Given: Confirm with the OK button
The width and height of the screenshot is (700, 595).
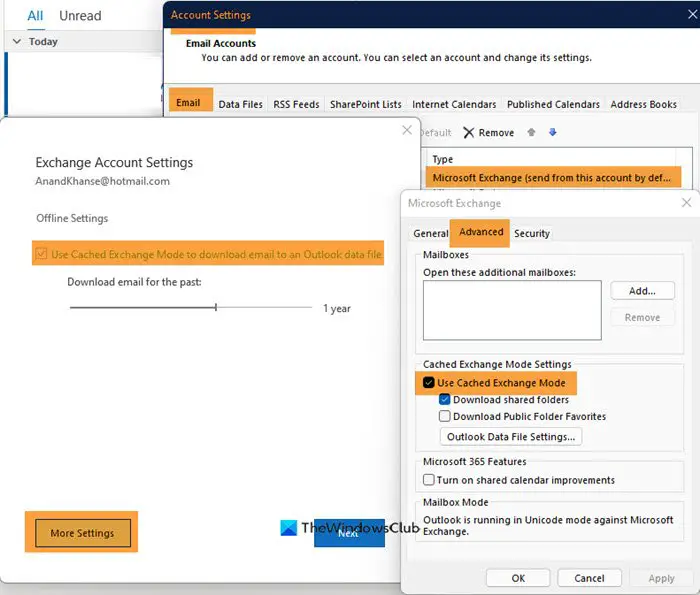Looking at the screenshot, I should (x=518, y=578).
